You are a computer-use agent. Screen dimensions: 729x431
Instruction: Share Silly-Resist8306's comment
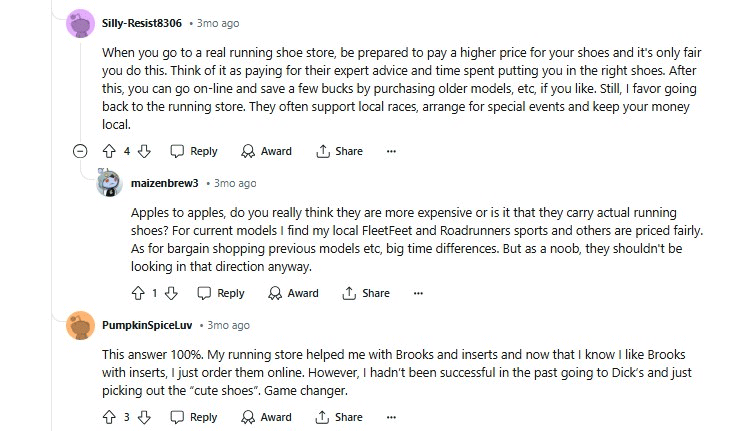tap(339, 151)
